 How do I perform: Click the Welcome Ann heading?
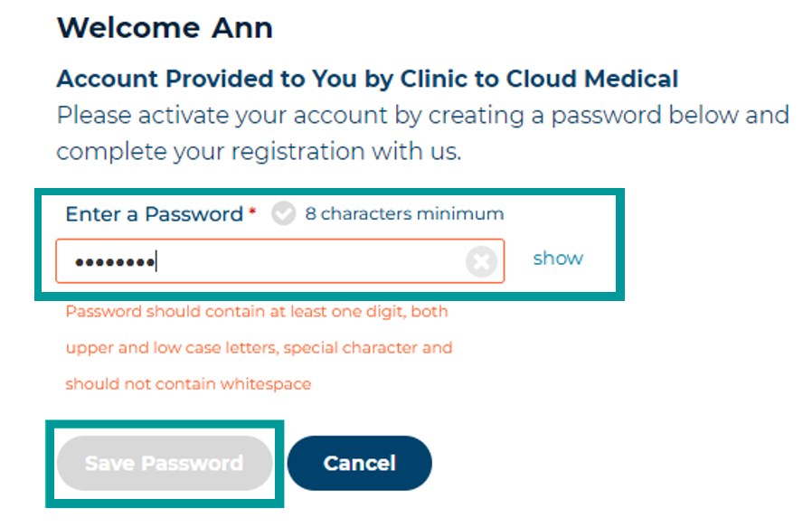(x=165, y=27)
